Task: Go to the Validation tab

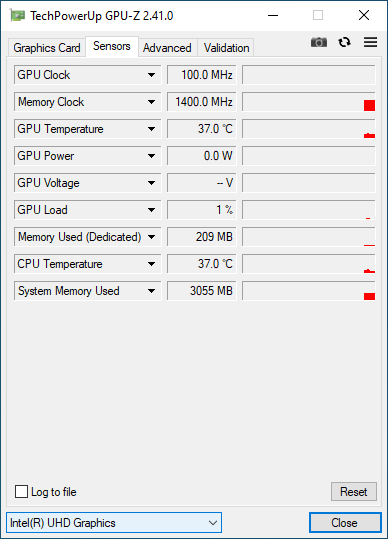Action: [226, 48]
